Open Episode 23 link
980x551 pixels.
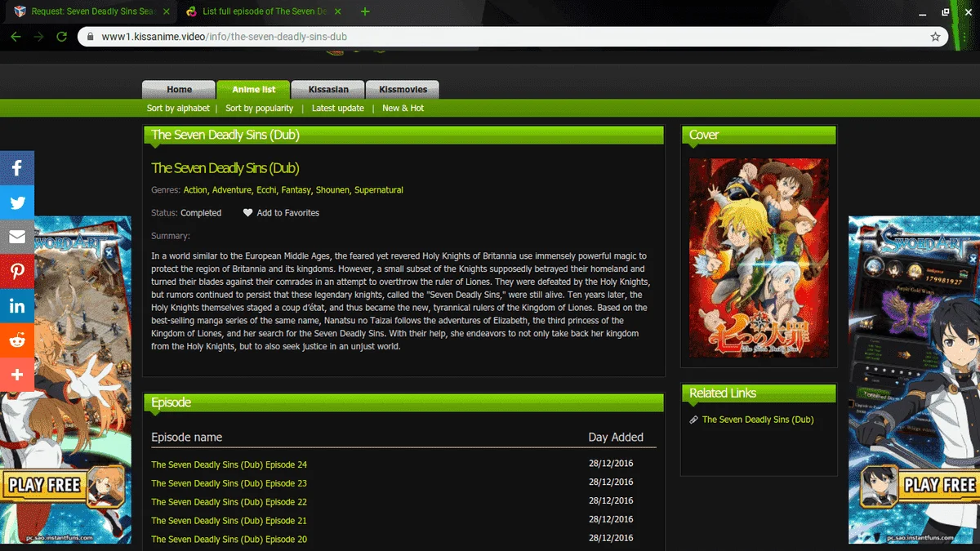coord(229,483)
